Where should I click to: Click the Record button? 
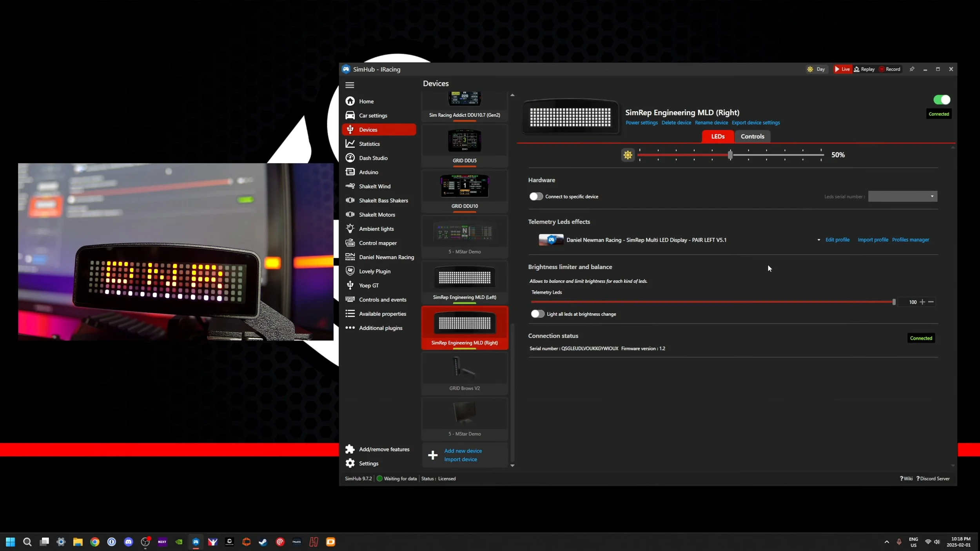[890, 69]
